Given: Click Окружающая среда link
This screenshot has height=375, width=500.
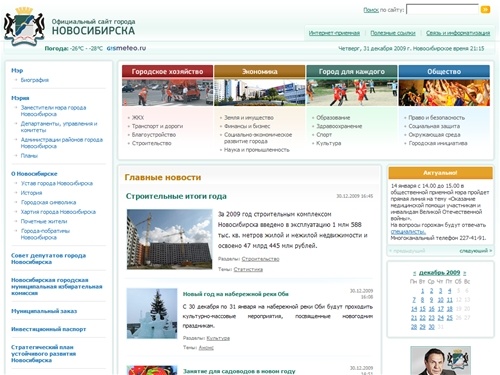Looking at the screenshot, I should coord(434,135).
